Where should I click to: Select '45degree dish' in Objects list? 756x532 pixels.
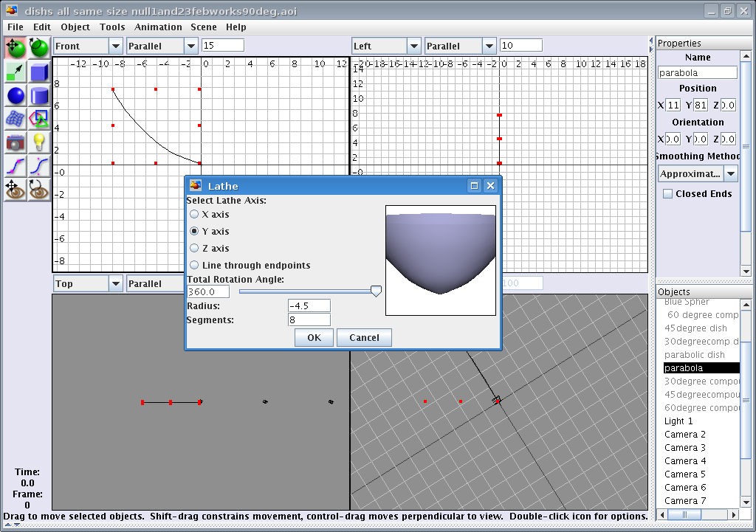(x=695, y=328)
